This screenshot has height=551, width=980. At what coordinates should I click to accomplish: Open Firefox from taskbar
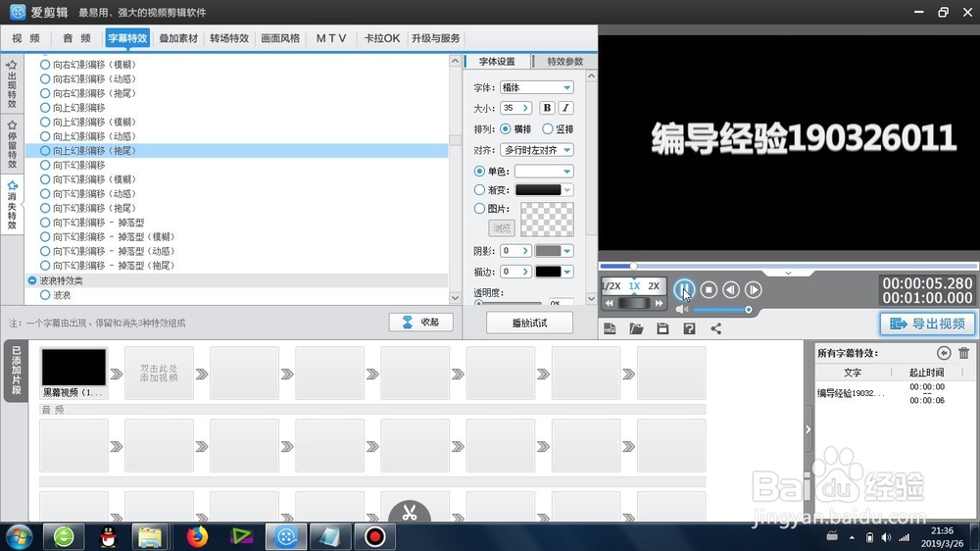click(x=197, y=536)
